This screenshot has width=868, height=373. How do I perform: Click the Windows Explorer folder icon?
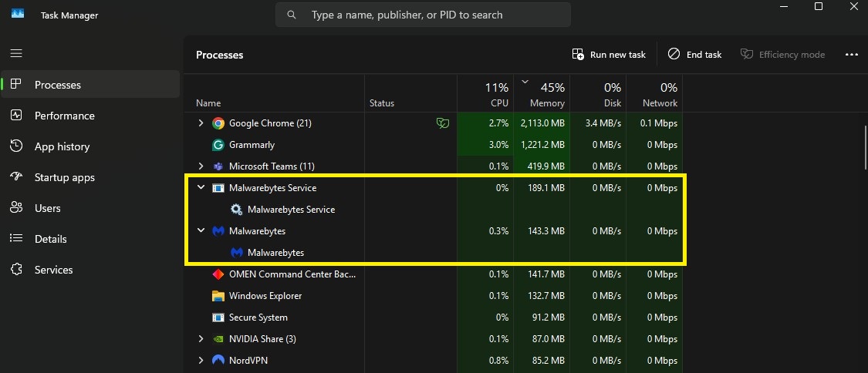(218, 296)
